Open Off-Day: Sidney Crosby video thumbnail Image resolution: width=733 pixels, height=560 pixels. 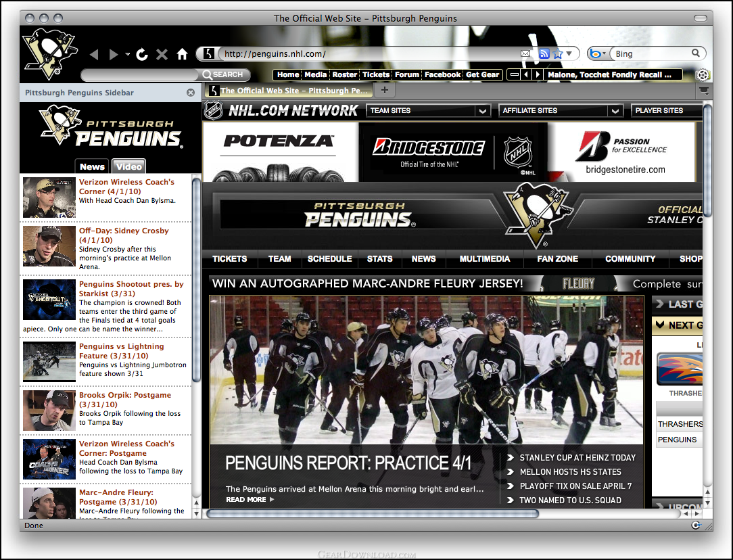click(49, 246)
